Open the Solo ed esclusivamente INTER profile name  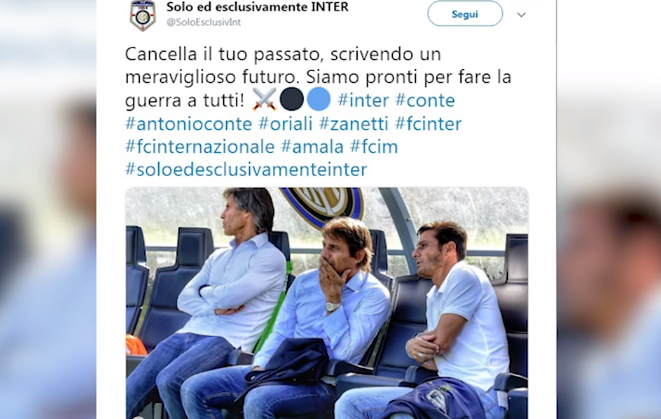(257, 7)
